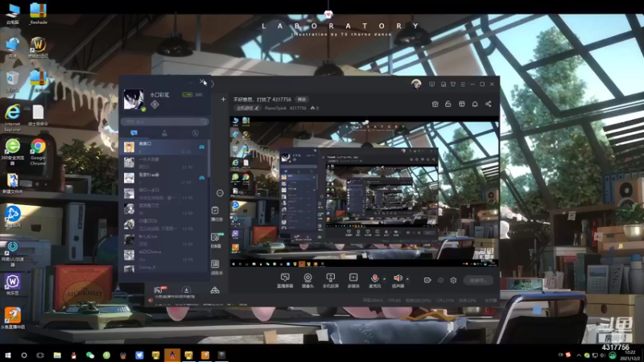Open Google Chrome desktop shortcut

coord(38,152)
